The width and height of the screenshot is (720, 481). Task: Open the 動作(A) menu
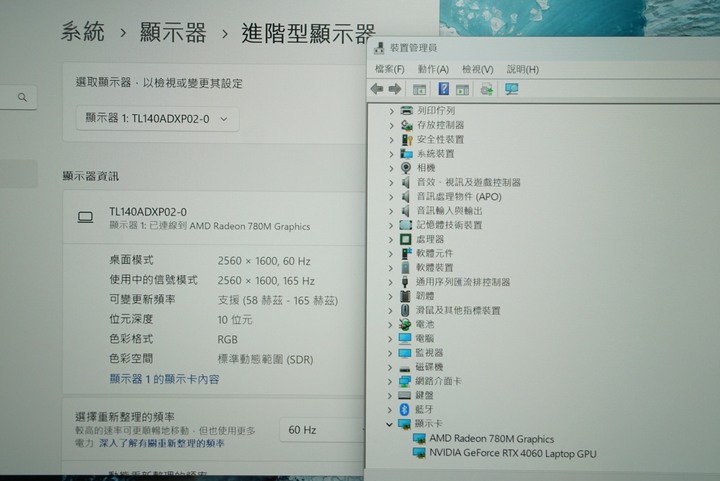(433, 69)
